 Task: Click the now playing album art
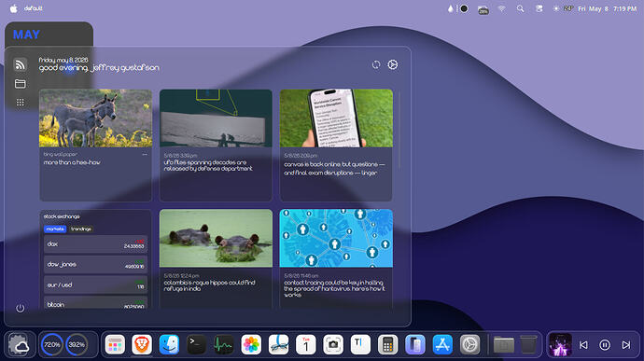point(560,345)
